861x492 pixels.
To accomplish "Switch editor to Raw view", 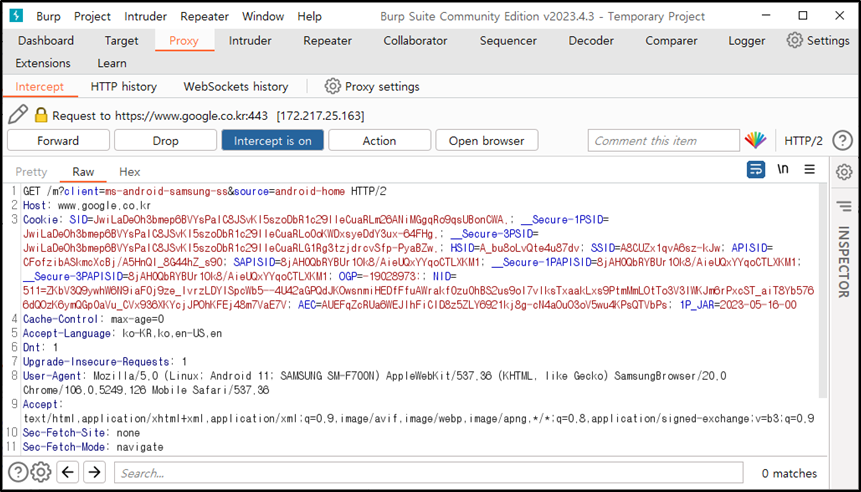I will (x=83, y=172).
